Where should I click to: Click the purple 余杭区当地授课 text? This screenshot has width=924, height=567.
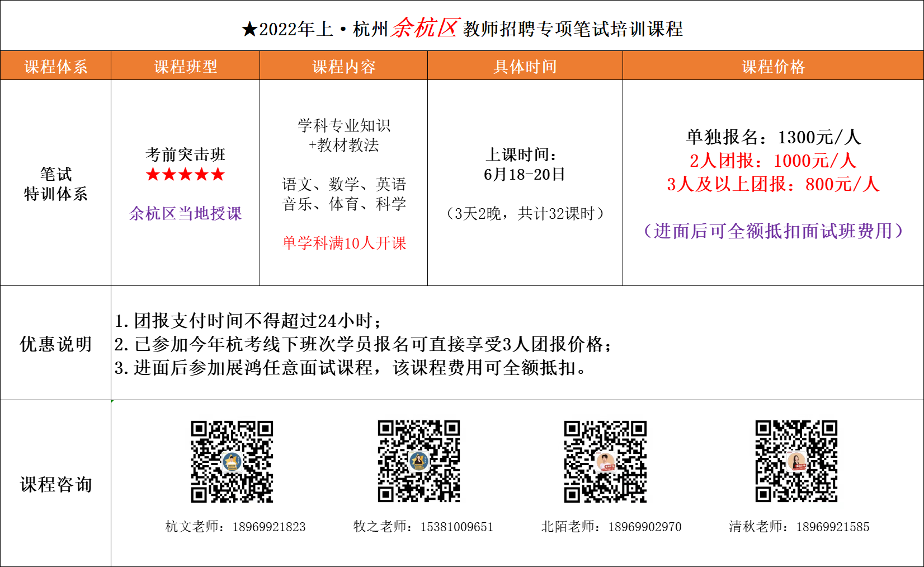click(186, 213)
